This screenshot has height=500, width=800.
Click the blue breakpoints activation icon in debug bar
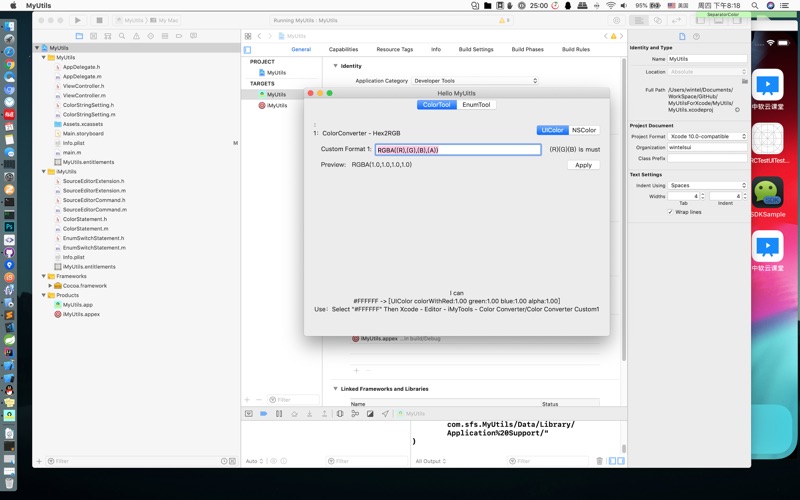coord(264,414)
